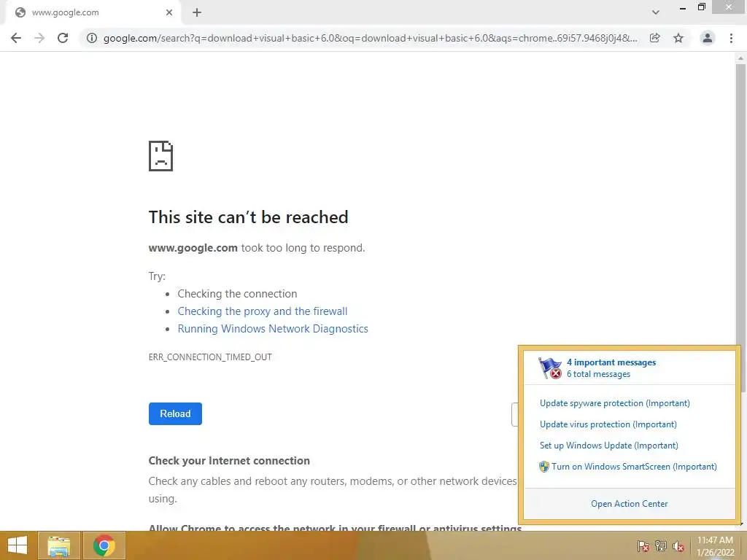This screenshot has width=747, height=560.
Task: Open Running Windows Network Diagnostics link
Action: pos(273,329)
